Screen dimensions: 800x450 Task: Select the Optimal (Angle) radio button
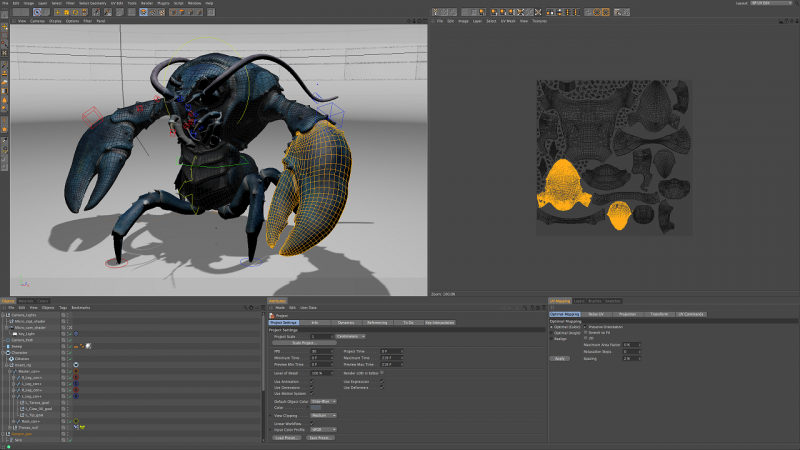click(x=552, y=333)
